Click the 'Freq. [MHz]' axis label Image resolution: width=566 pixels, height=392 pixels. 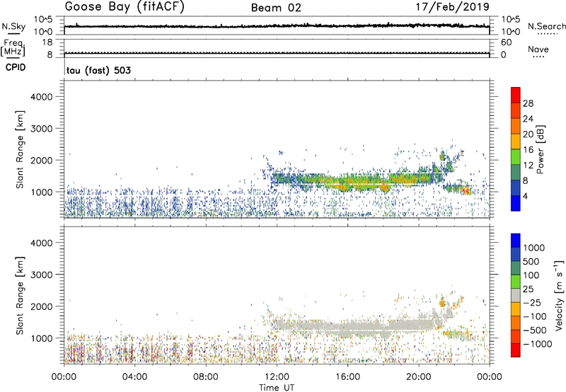tap(13, 48)
